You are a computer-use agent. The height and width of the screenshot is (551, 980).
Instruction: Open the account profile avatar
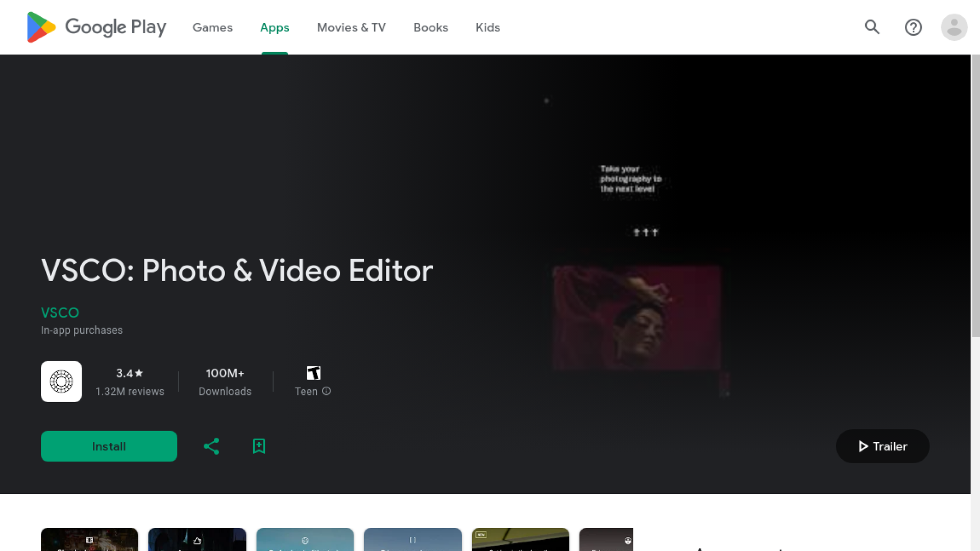pyautogui.click(x=954, y=27)
